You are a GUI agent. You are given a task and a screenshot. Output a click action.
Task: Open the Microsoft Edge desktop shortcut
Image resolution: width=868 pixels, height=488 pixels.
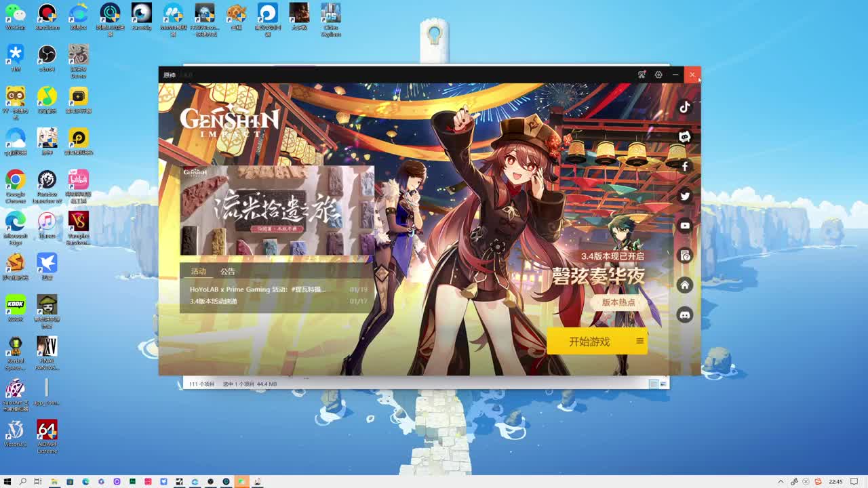coord(15,228)
